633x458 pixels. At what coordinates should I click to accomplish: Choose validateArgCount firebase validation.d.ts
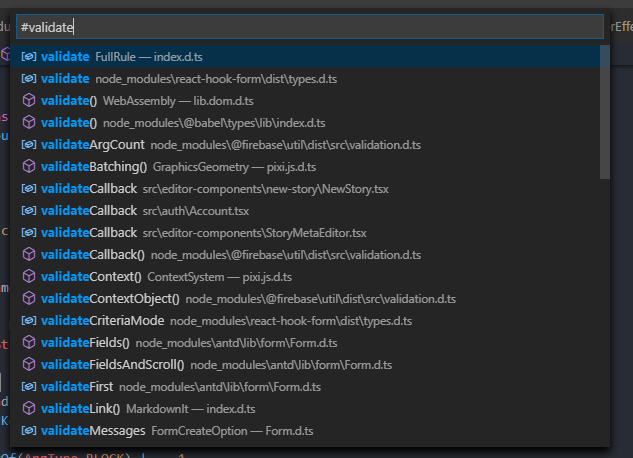305,144
